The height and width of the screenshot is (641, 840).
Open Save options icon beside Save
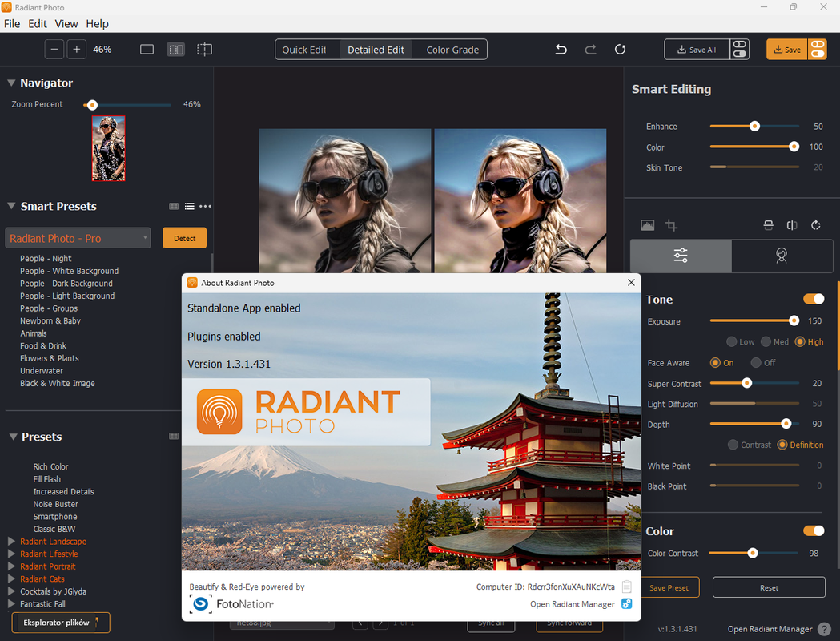click(x=818, y=50)
